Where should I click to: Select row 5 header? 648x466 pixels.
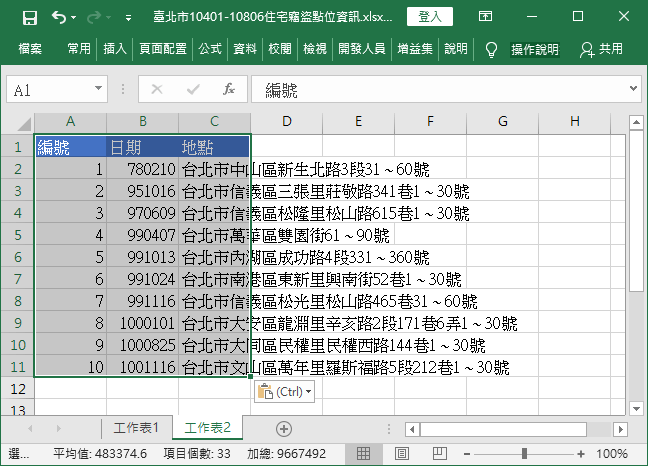click(17, 235)
